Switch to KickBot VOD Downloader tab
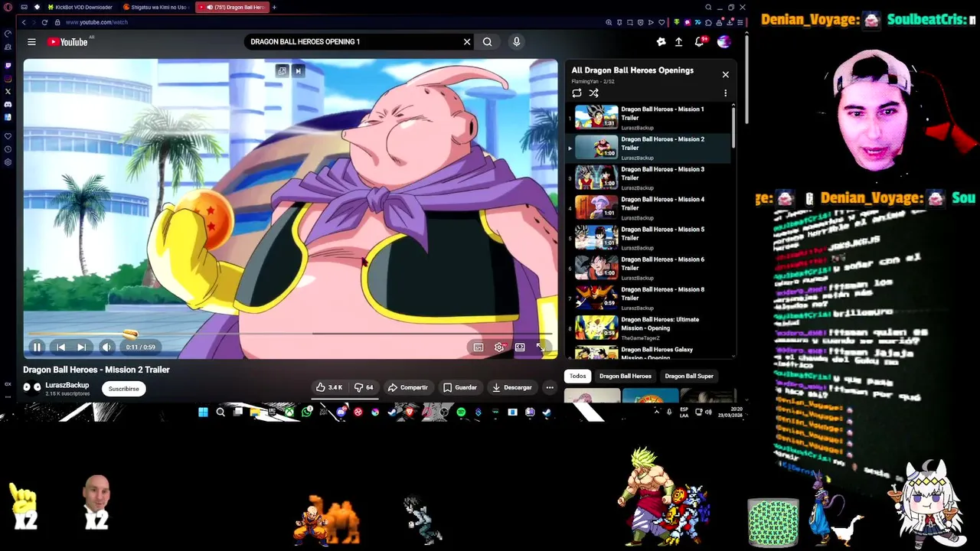 [x=80, y=7]
